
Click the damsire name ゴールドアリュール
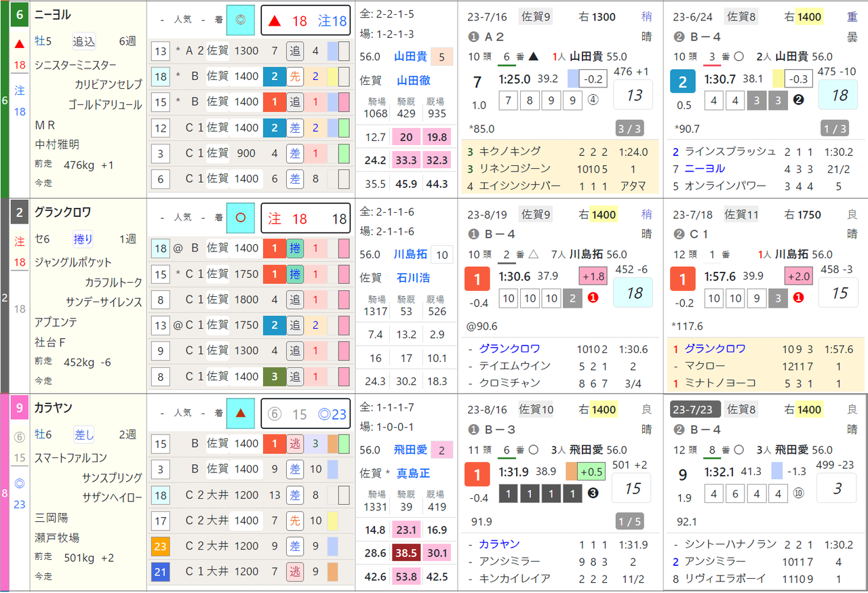click(105, 105)
